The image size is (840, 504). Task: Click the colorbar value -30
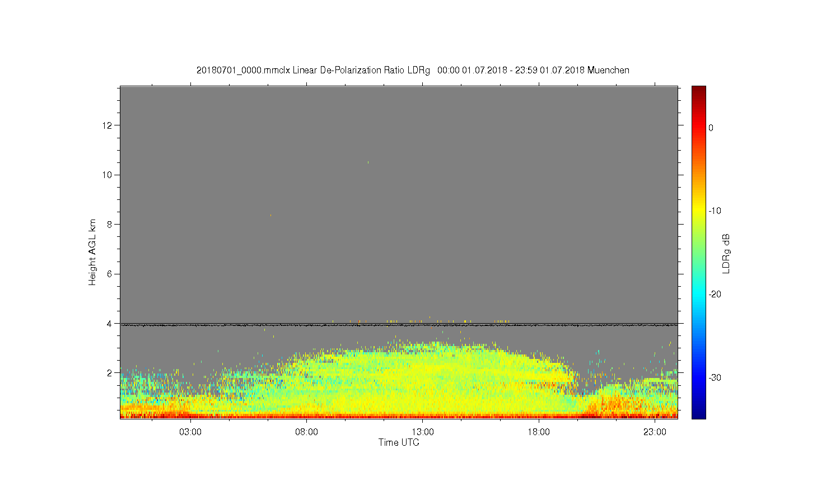[x=715, y=377]
